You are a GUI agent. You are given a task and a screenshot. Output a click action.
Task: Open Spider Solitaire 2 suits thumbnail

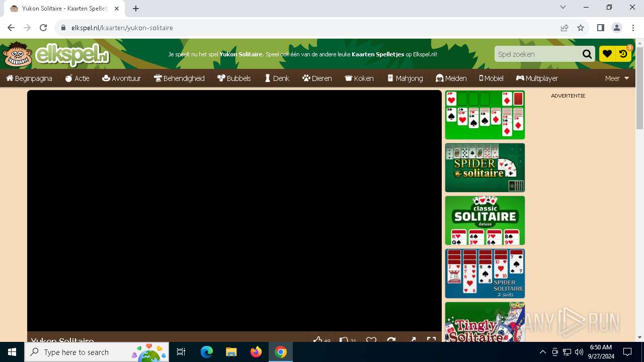tap(485, 273)
